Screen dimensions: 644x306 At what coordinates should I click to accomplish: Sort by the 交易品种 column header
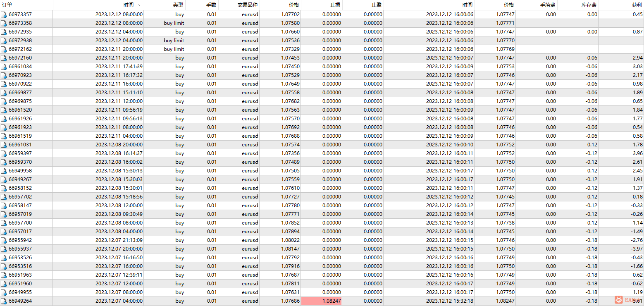pyautogui.click(x=239, y=5)
